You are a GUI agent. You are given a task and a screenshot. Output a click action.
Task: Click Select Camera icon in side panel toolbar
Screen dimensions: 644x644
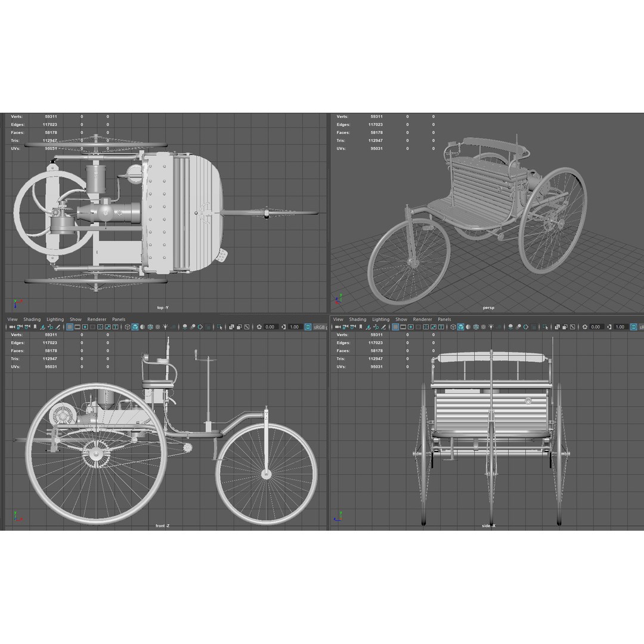338,327
